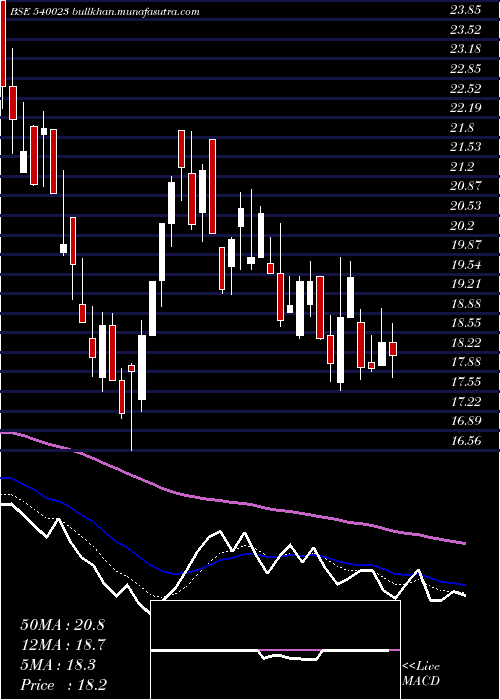Viewport: 500px width, 700px height.
Task: Click the 19.87 price axis label
Action: point(466,245)
